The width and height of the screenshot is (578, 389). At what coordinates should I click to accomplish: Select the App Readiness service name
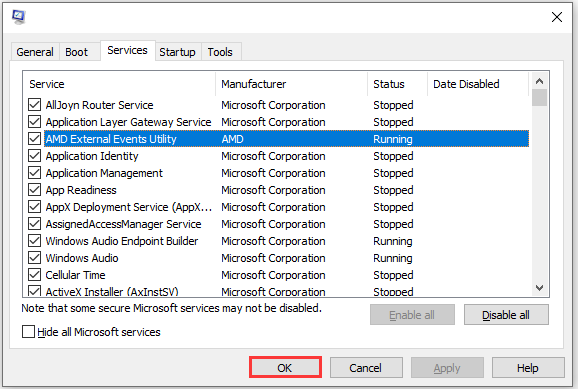[x=81, y=190]
